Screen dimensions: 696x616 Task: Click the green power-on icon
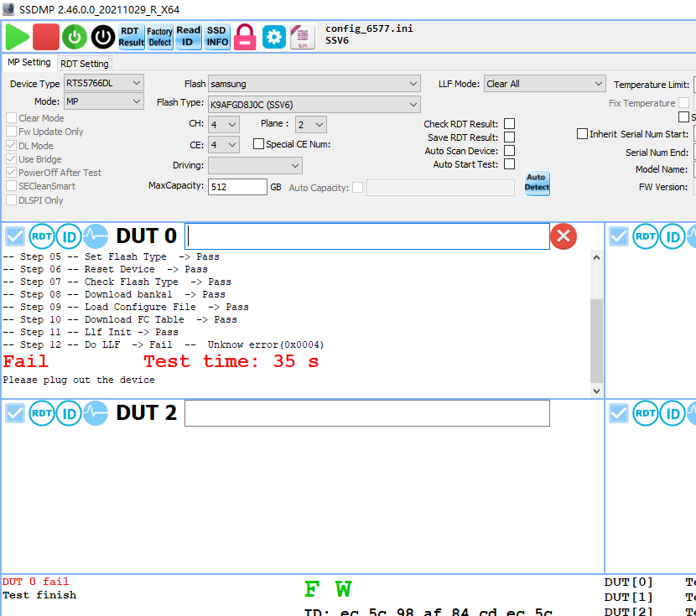point(75,37)
